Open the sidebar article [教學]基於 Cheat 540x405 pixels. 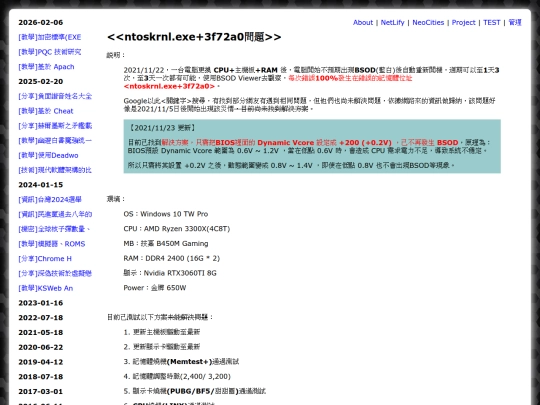click(x=46, y=111)
